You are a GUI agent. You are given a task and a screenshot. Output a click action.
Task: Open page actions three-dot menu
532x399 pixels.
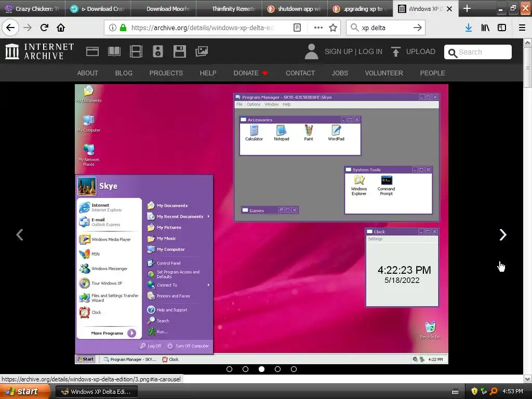tap(318, 28)
